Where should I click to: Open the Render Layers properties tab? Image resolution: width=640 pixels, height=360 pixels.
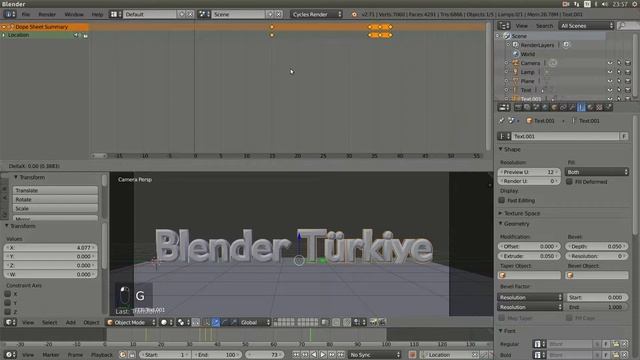[x=527, y=107]
